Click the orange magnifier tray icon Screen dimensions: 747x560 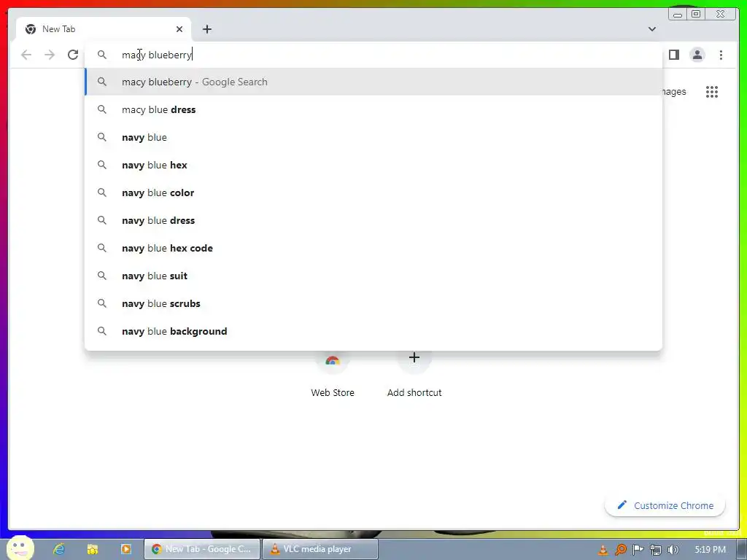click(x=620, y=550)
